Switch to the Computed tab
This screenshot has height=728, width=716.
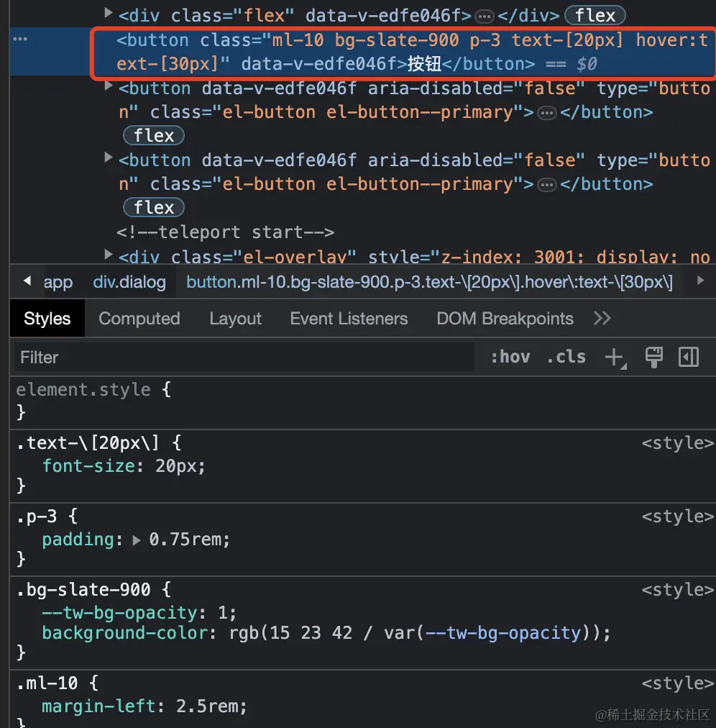coord(139,319)
